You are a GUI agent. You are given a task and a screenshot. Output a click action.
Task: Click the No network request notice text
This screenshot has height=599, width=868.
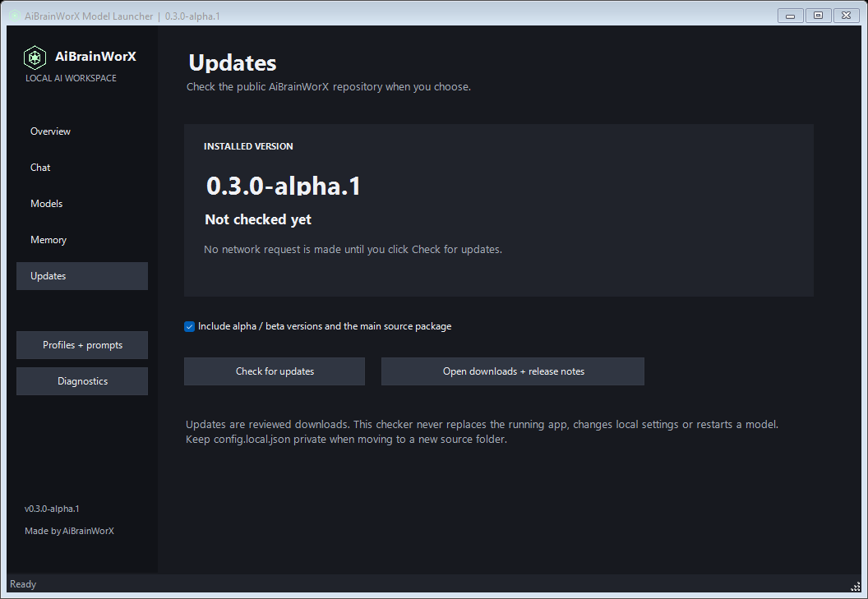point(353,250)
